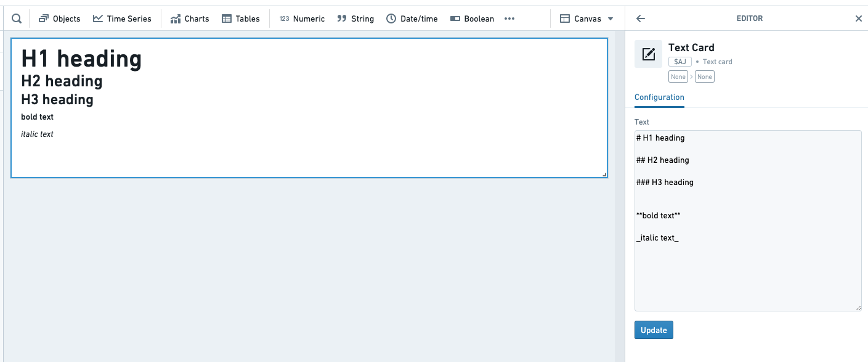Add a Boolean card from toolbar
This screenshot has height=362, width=868.
click(x=472, y=19)
